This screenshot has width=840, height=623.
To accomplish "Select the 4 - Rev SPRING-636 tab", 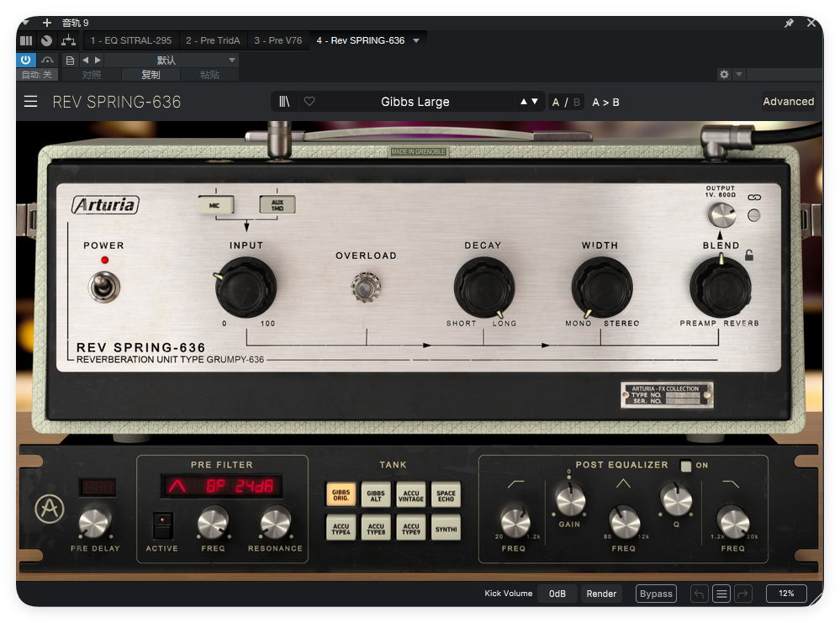I will point(361,40).
